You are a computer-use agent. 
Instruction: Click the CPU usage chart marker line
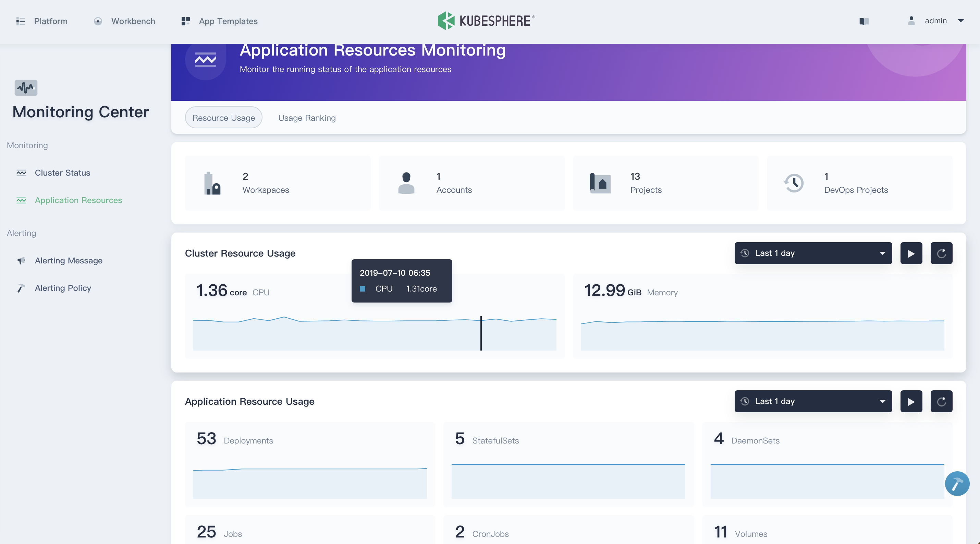[x=481, y=333]
